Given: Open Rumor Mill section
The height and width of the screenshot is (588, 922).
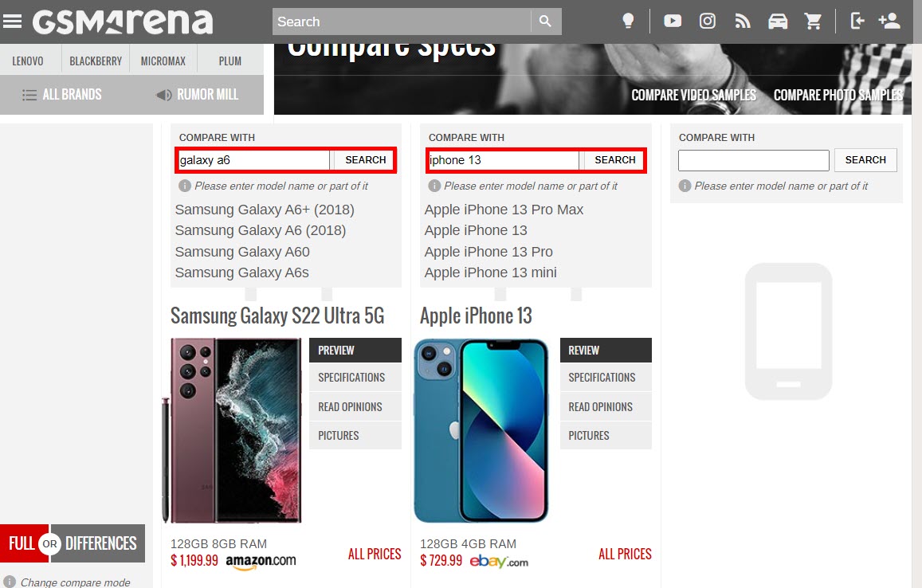Looking at the screenshot, I should [197, 95].
